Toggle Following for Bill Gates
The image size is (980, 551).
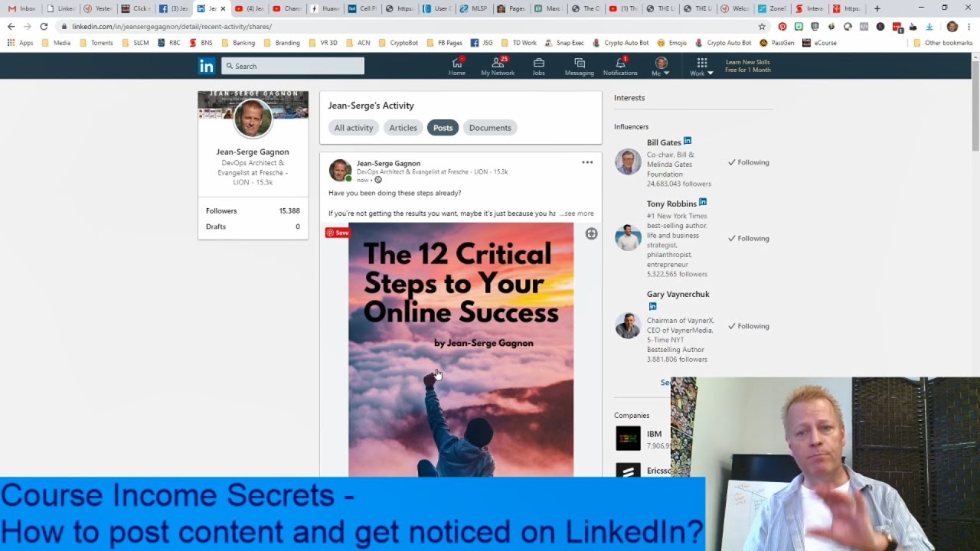point(749,162)
